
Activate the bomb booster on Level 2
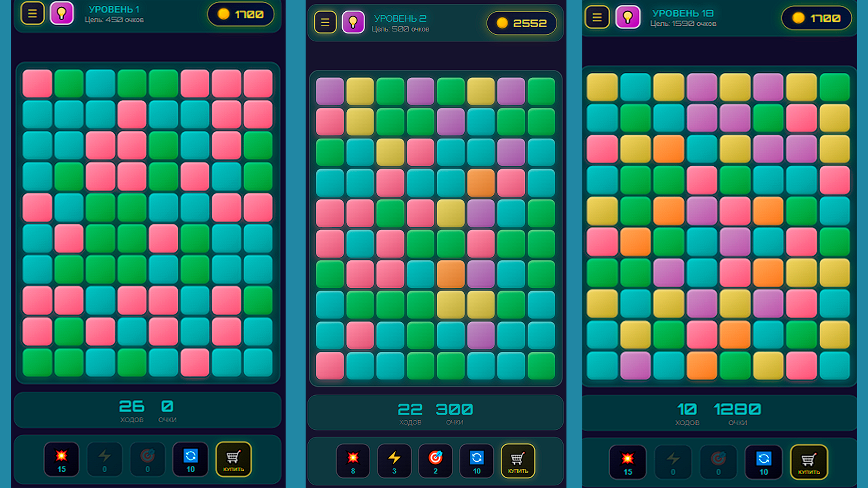click(x=353, y=460)
